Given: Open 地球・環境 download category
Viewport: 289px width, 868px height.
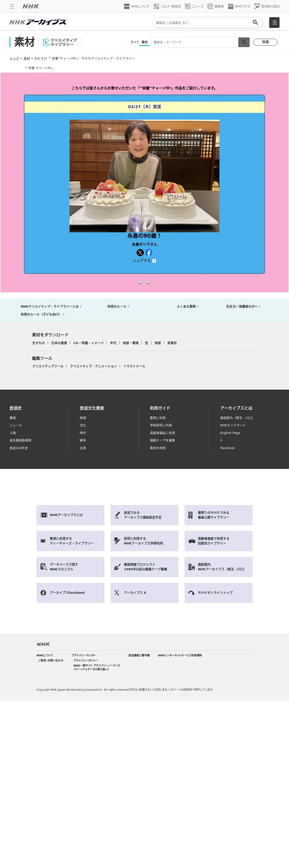Looking at the screenshot, I should point(131,343).
